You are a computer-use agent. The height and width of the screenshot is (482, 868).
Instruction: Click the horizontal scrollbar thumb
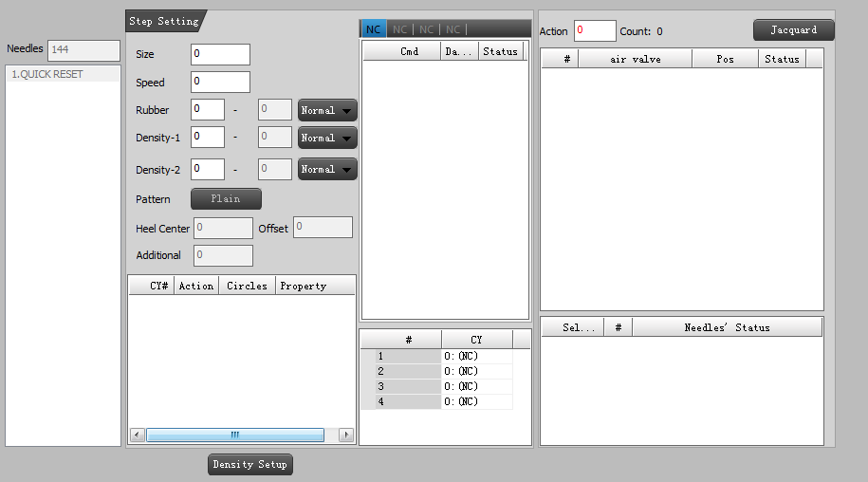pyautogui.click(x=235, y=435)
